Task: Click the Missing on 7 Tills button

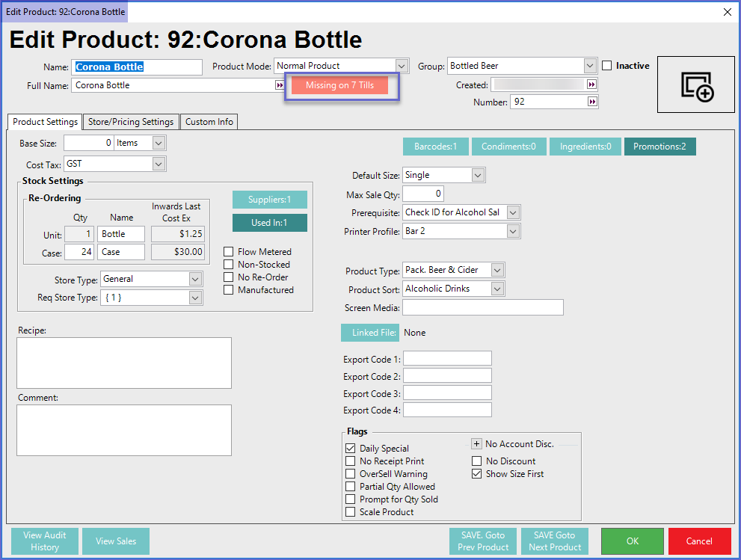Action: point(339,85)
